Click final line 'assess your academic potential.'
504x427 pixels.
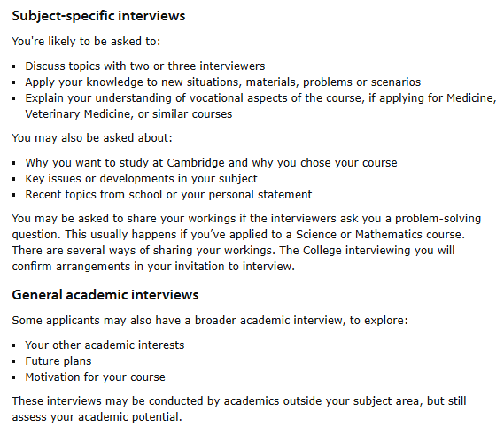[x=97, y=417]
